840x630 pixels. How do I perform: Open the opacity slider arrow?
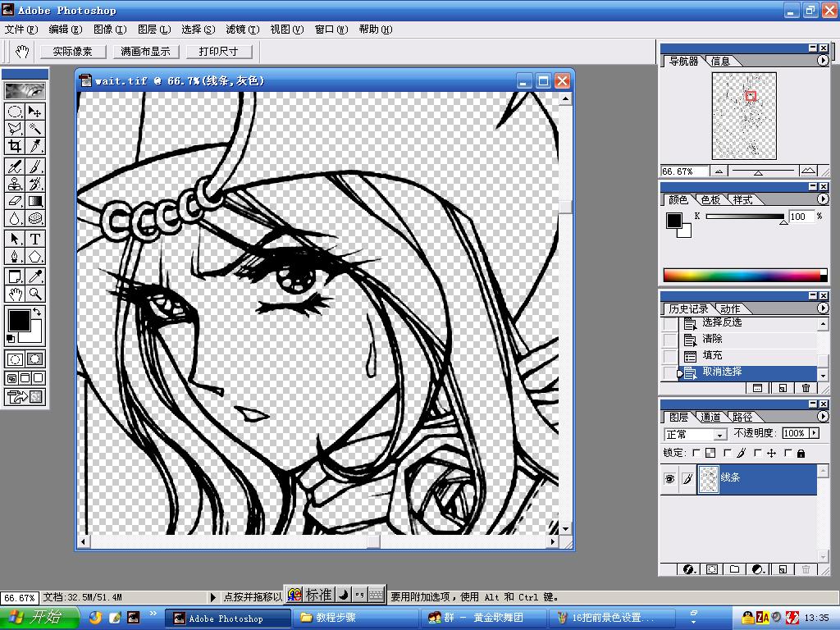(x=815, y=433)
